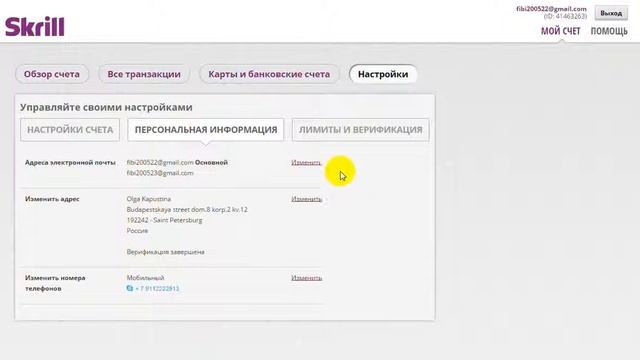The height and width of the screenshot is (360, 640).
Task: Click Изменить адрес row label
Action: click(x=52, y=199)
